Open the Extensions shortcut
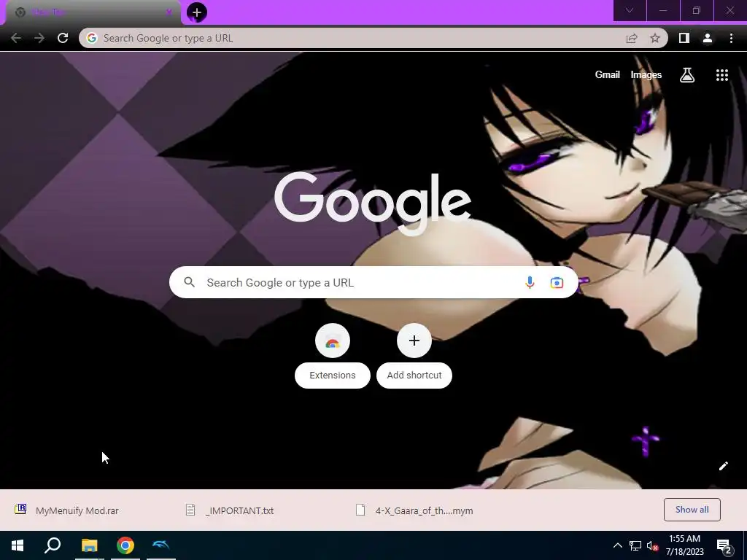Image resolution: width=747 pixels, height=560 pixels. (333, 355)
